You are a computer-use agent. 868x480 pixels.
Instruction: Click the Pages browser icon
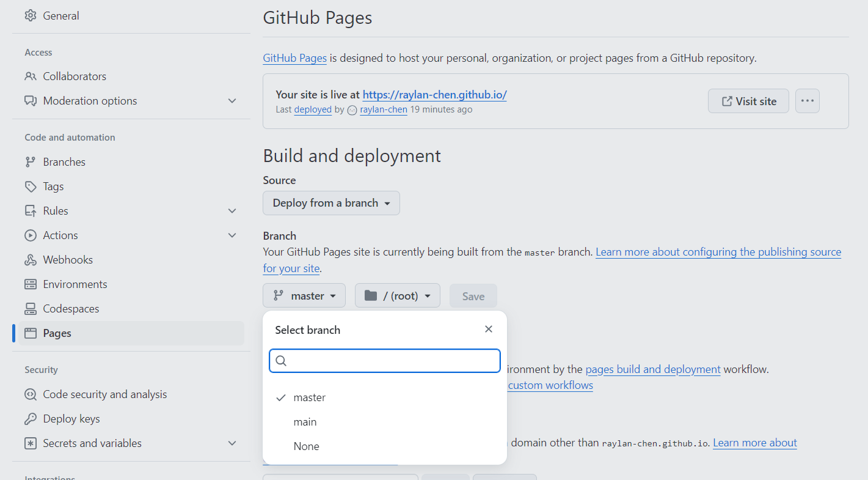31,333
